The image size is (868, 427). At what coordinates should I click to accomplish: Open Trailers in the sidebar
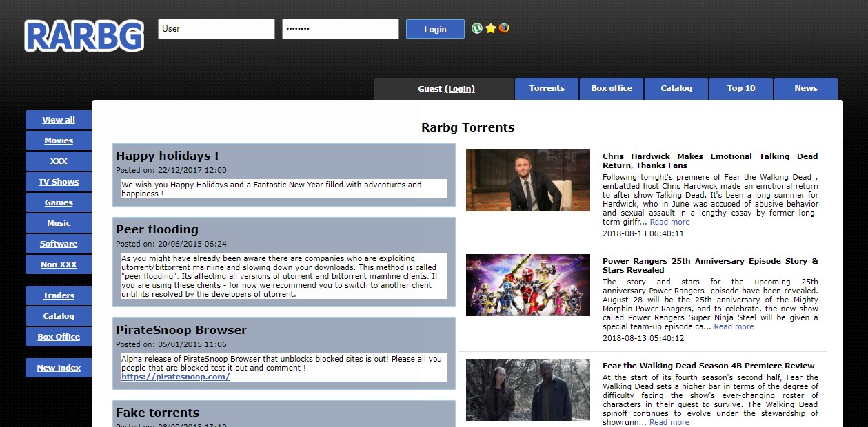59,295
